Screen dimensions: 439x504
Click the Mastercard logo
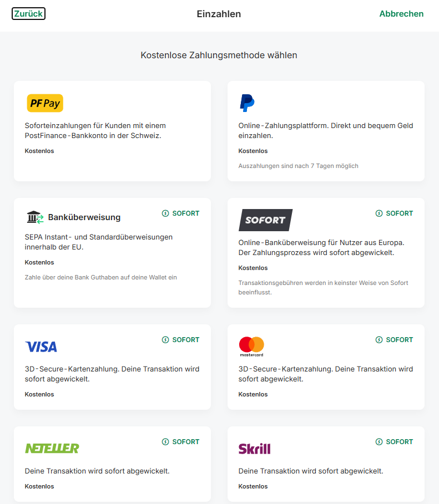[251, 347]
